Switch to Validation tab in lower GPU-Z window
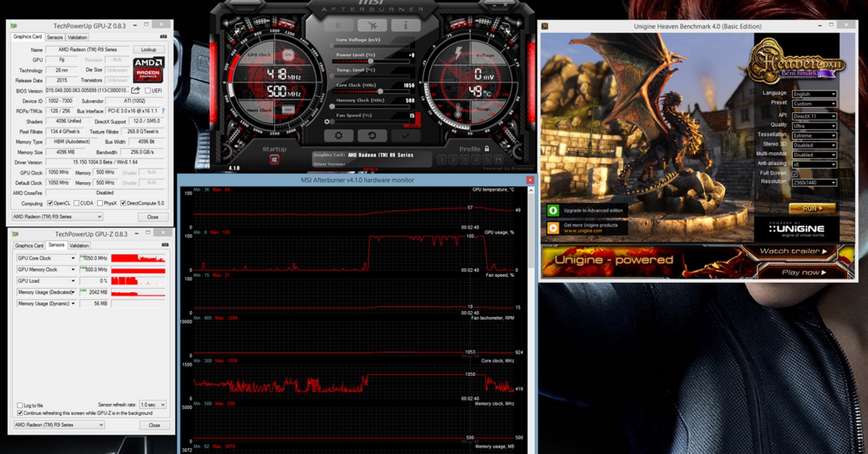This screenshot has width=868, height=454. tap(79, 245)
